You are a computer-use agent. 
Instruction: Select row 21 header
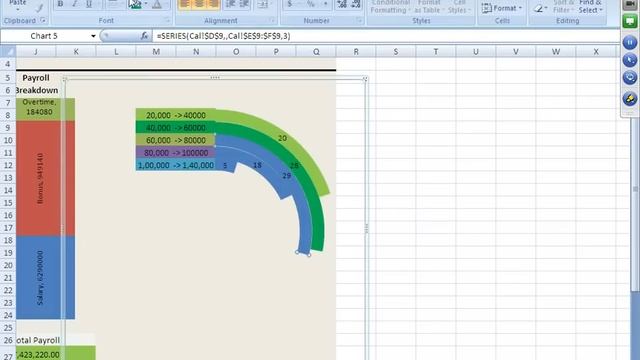coord(8,278)
